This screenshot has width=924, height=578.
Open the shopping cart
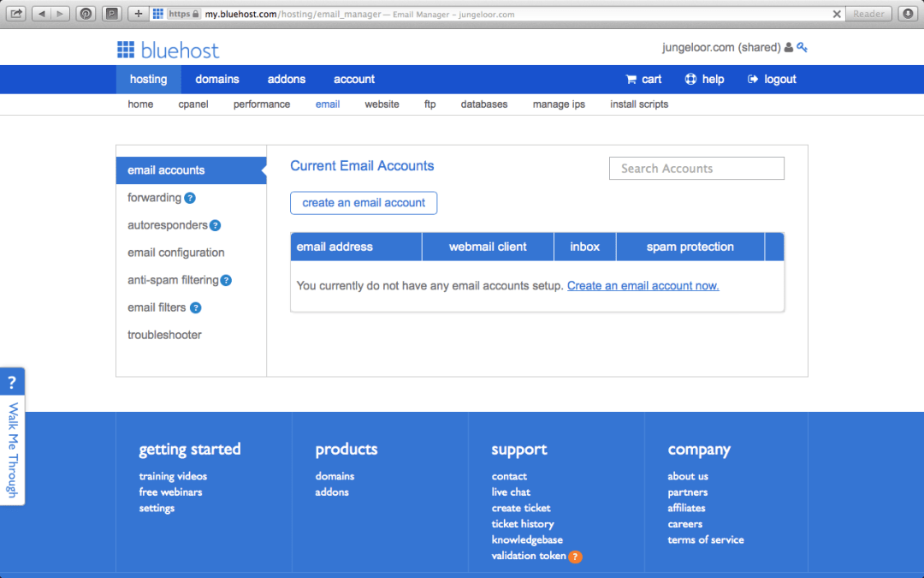(x=643, y=79)
